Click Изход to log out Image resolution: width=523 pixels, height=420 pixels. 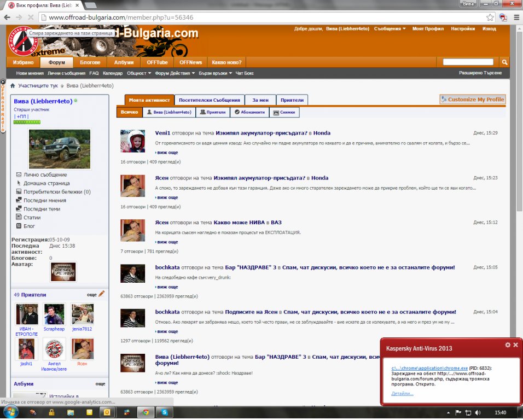(x=489, y=28)
